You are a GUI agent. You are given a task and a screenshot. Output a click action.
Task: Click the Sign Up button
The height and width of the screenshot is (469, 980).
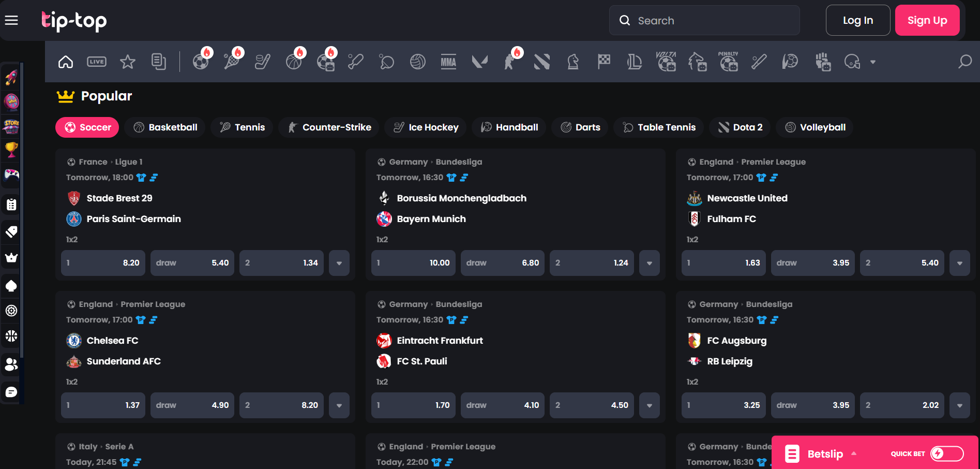tap(927, 20)
